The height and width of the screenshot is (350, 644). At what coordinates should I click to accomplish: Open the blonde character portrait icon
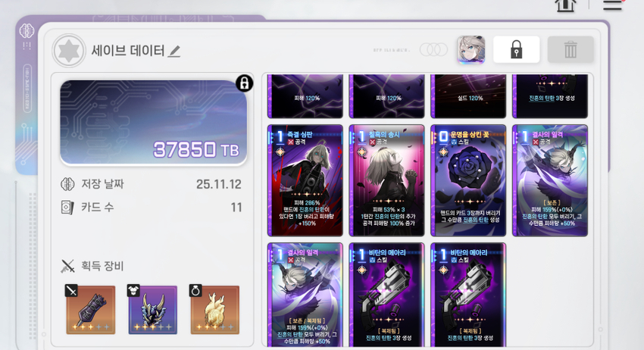pos(471,50)
